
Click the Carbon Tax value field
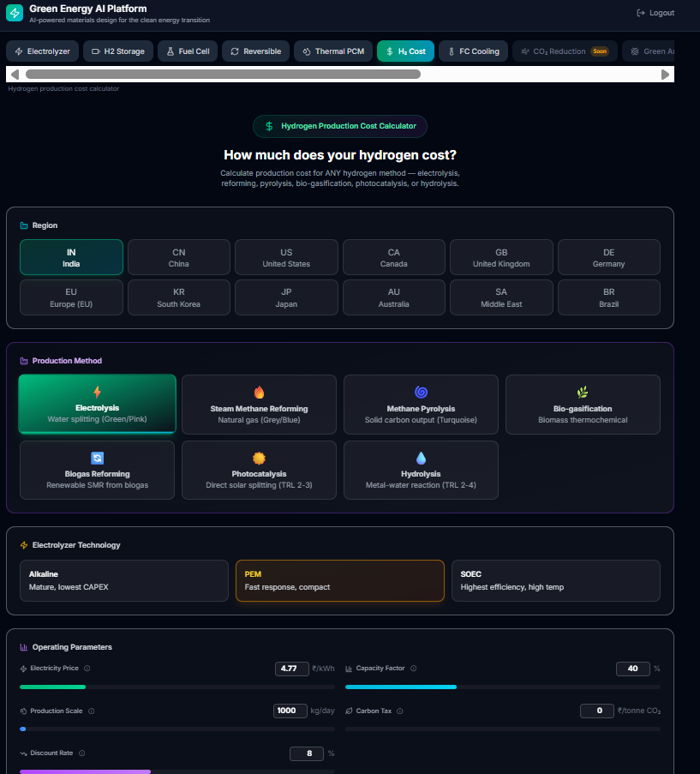pyautogui.click(x=597, y=711)
